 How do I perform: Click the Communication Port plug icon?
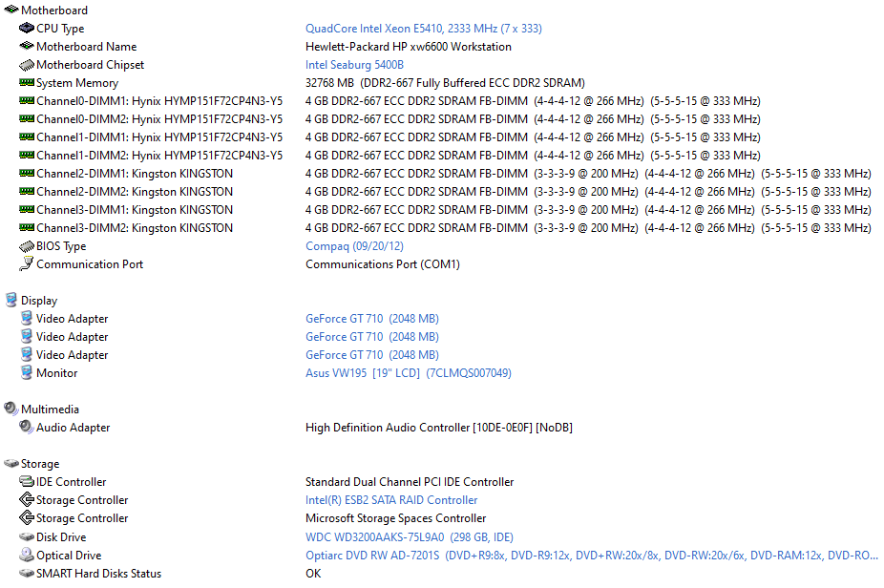27,263
